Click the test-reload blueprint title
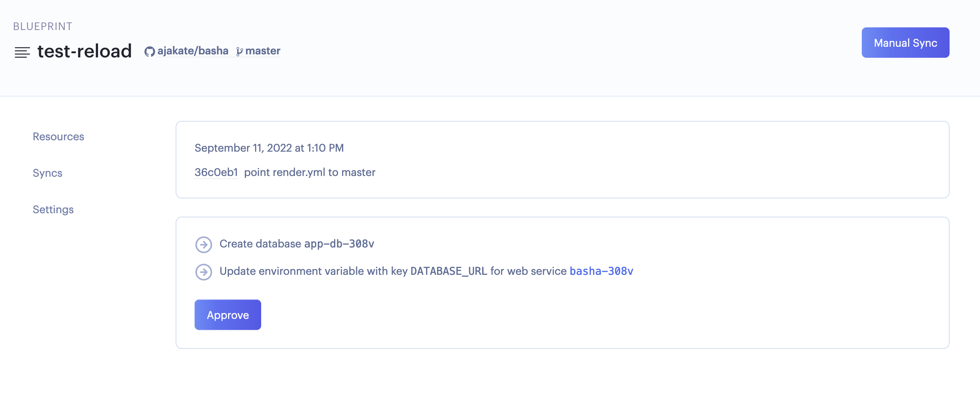This screenshot has height=393, width=980. tap(84, 51)
